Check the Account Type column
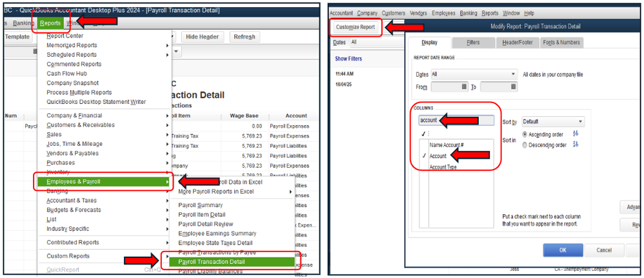 click(423, 167)
